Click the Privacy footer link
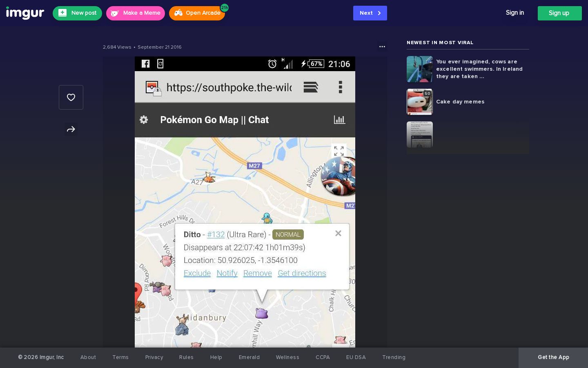 (x=154, y=357)
